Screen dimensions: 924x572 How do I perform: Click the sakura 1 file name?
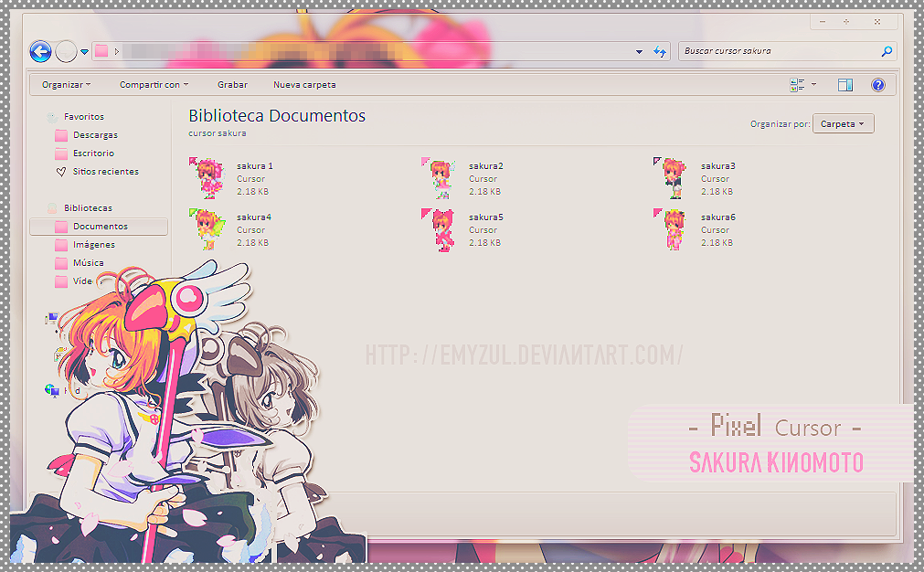[x=255, y=166]
